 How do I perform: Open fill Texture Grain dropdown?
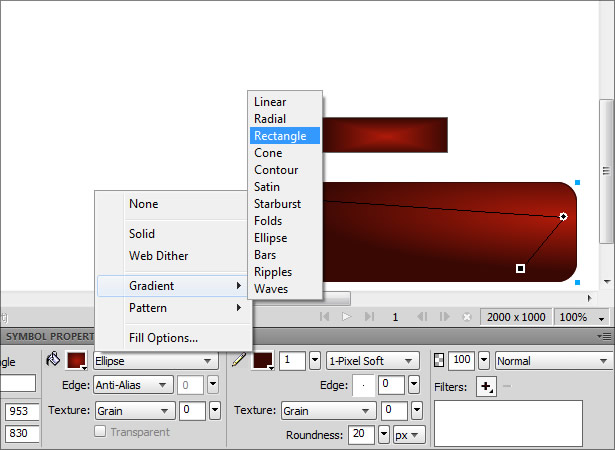[134, 411]
